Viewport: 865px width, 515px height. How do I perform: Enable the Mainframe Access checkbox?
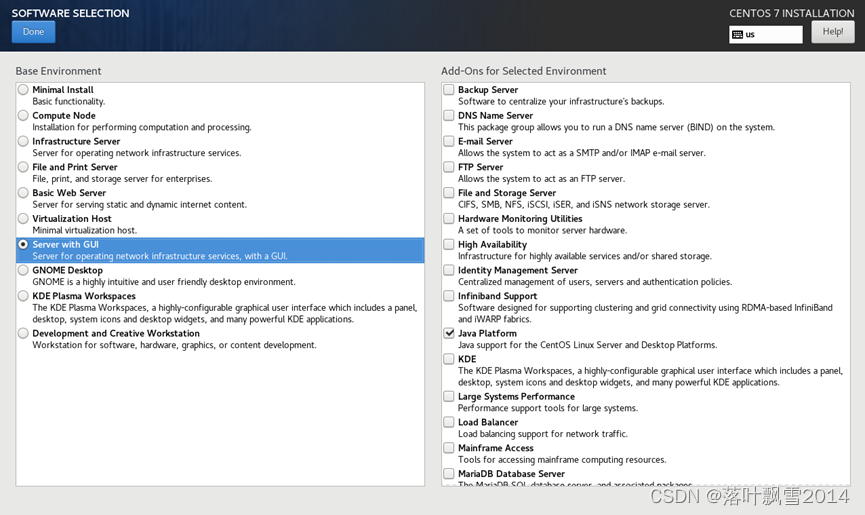click(x=449, y=448)
